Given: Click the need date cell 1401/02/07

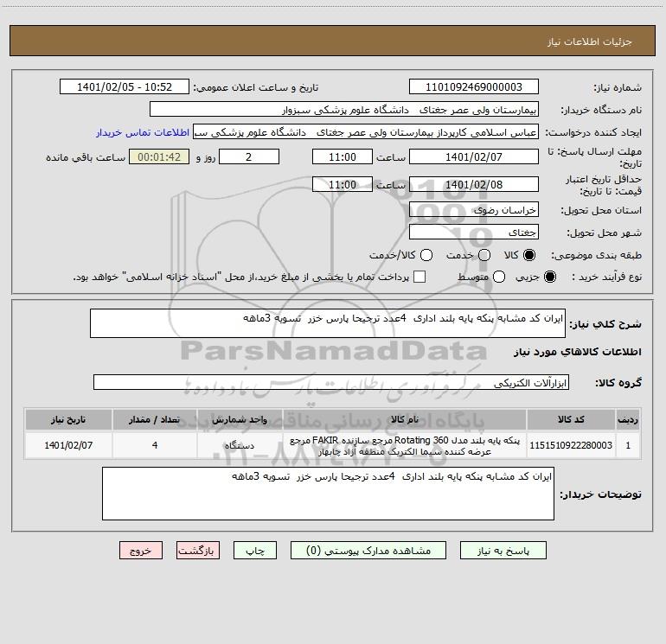Looking at the screenshot, I should tap(68, 445).
